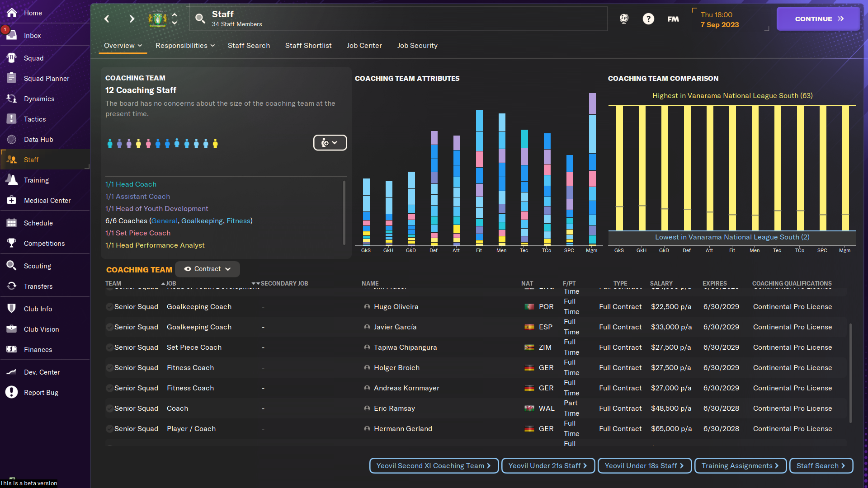Image resolution: width=868 pixels, height=488 pixels.
Task: Click club switcher up/down arrows
Action: (x=175, y=19)
